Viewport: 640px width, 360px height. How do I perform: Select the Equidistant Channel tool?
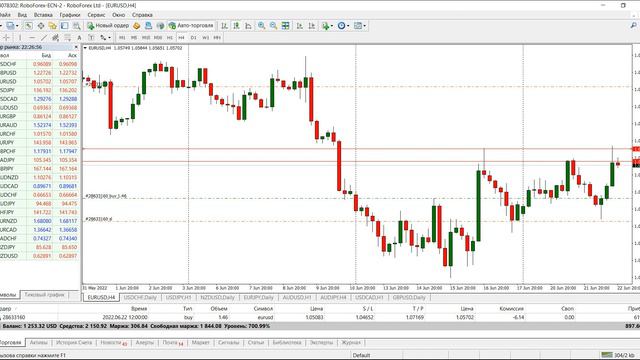tap(56, 38)
